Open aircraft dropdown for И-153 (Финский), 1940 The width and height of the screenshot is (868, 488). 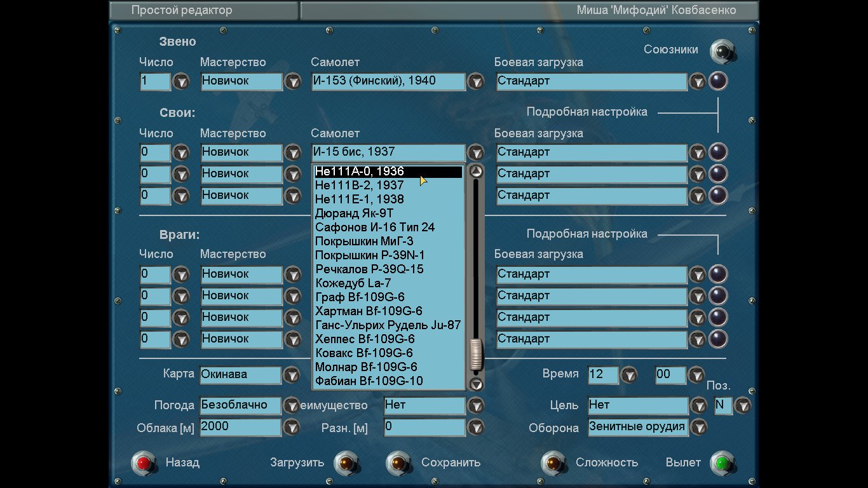pyautogui.click(x=476, y=81)
